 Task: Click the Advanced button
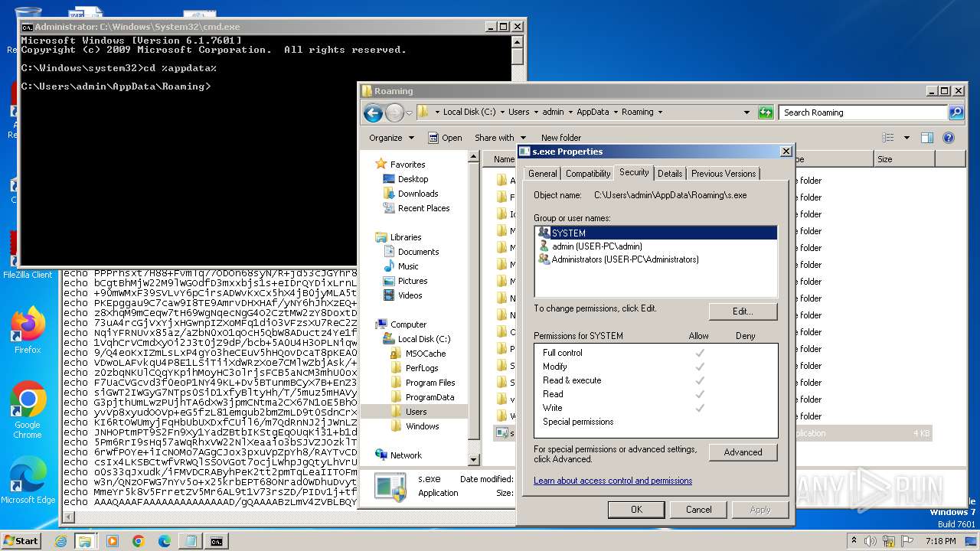click(743, 452)
